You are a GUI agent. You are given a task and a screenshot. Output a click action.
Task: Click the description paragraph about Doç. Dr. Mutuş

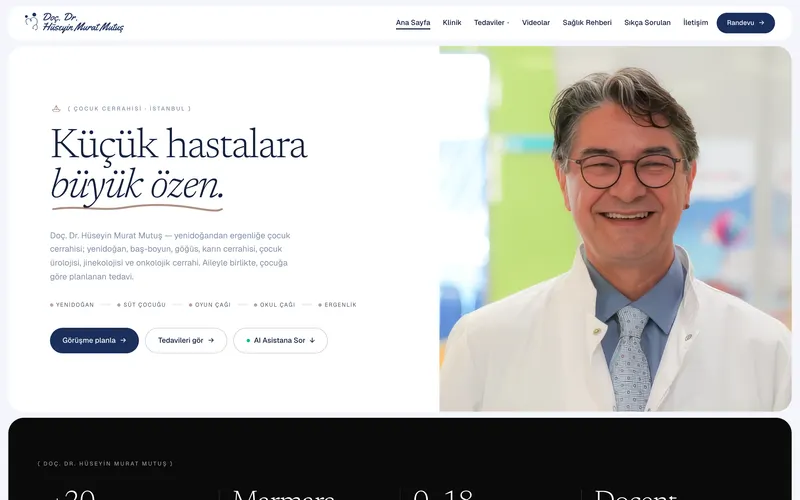pos(170,256)
